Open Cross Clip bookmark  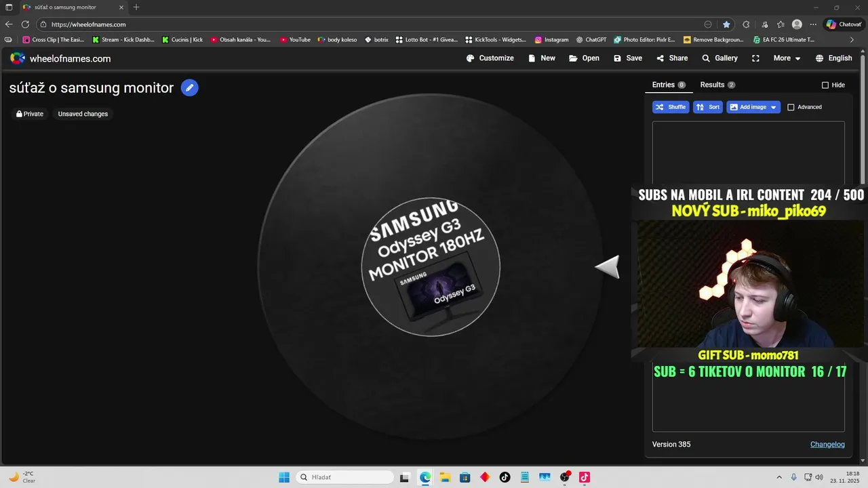pos(54,40)
